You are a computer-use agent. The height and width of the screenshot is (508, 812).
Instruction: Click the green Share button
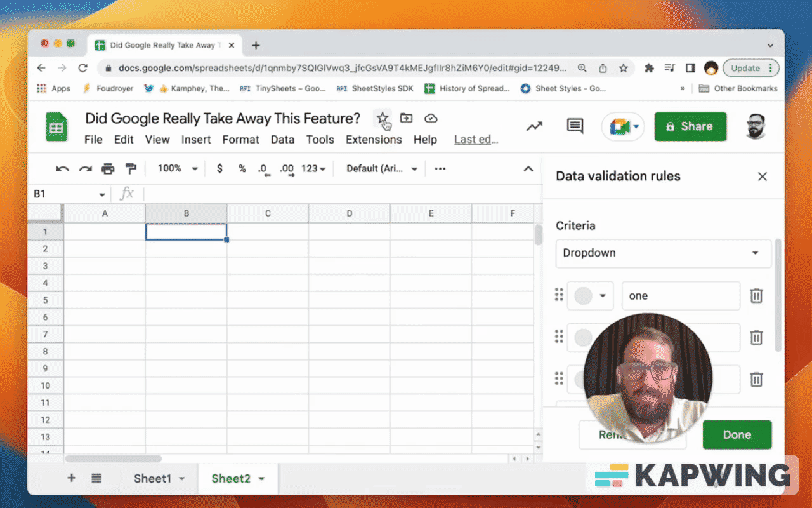[x=690, y=126]
